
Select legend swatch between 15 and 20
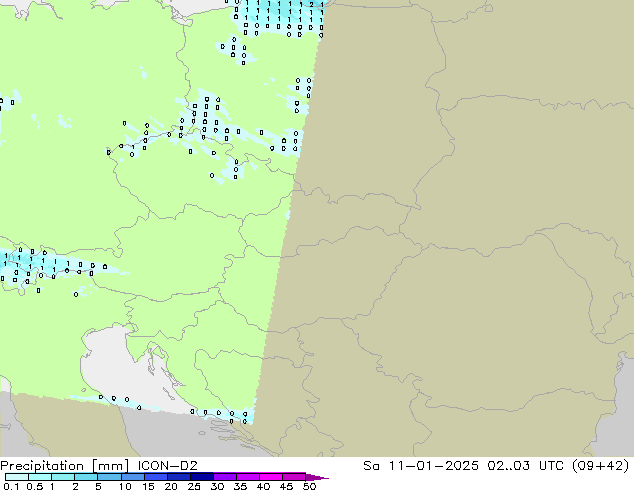tap(156, 477)
